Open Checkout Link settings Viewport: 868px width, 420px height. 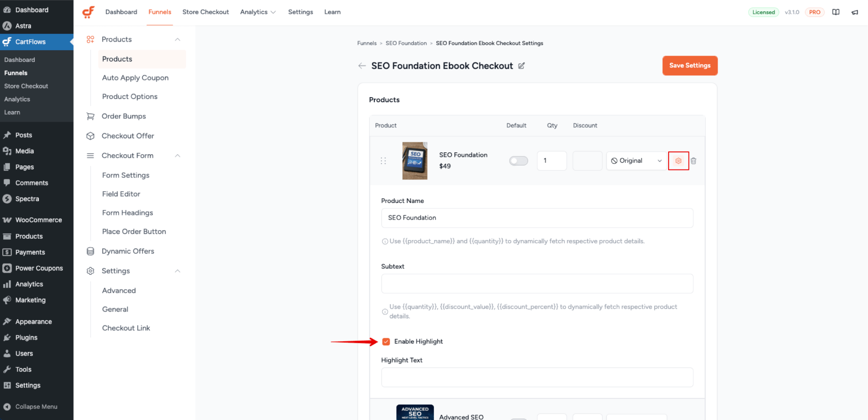point(126,328)
